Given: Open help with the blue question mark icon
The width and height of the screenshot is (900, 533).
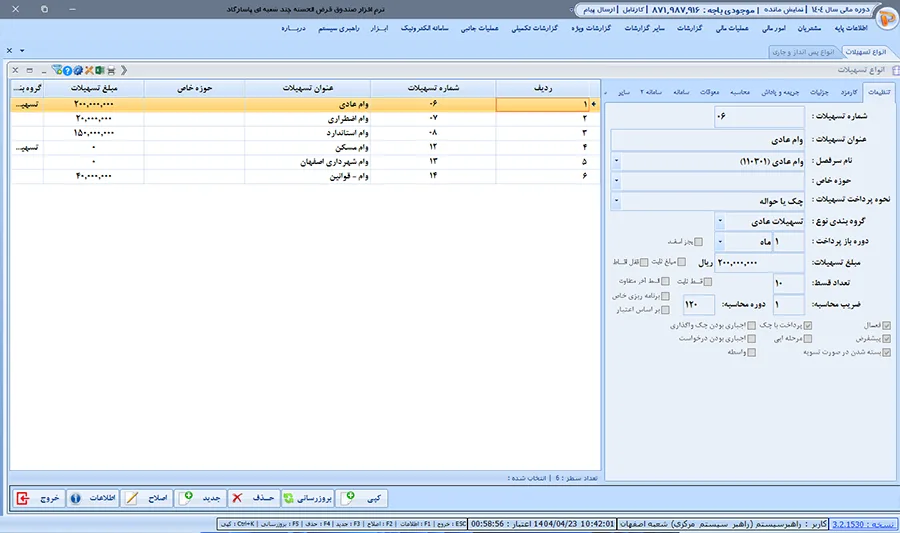Looking at the screenshot, I should [x=67, y=71].
